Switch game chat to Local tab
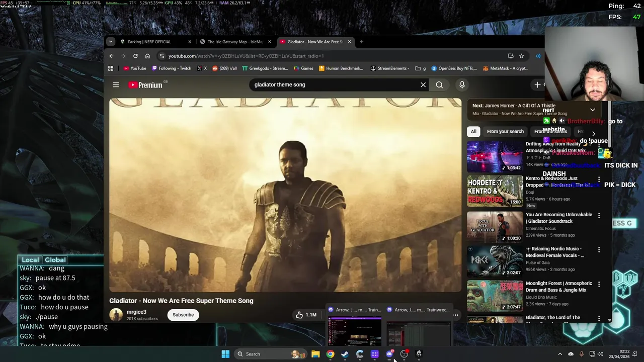The image size is (644, 362). (30, 260)
